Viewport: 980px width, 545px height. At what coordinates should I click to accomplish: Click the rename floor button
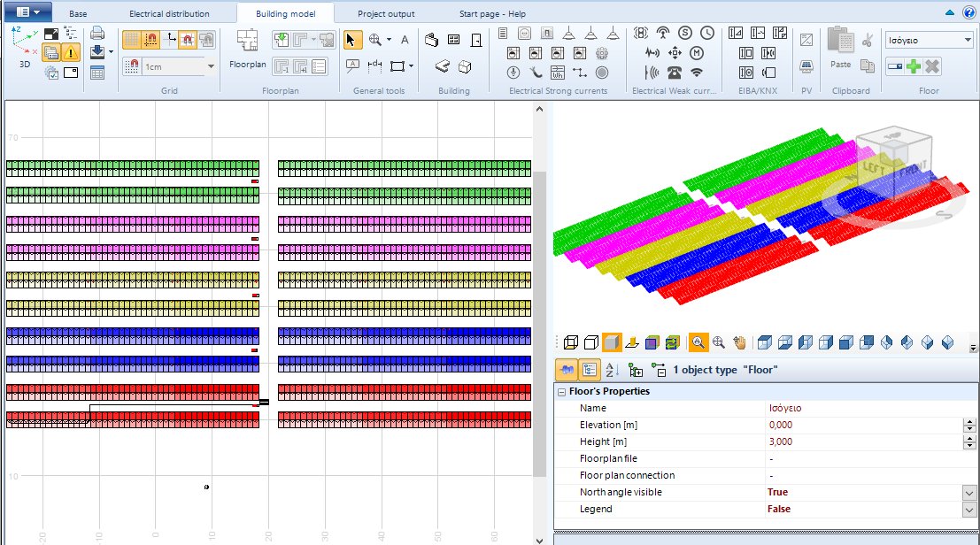tap(895, 66)
